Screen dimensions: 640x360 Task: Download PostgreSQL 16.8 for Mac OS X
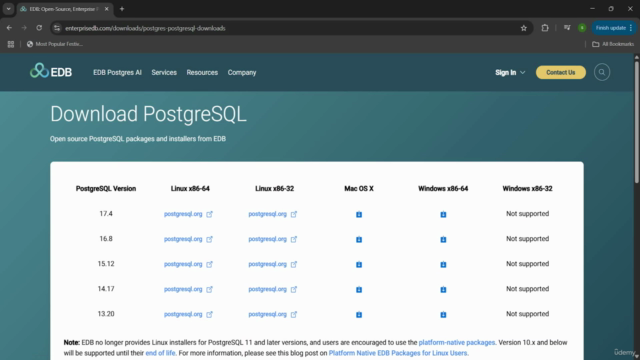tap(359, 239)
